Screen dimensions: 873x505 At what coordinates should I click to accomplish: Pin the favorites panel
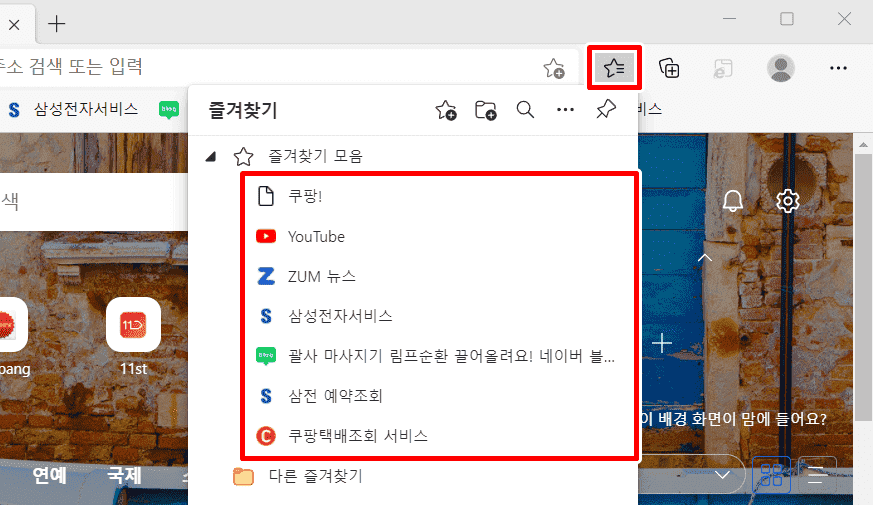605,109
